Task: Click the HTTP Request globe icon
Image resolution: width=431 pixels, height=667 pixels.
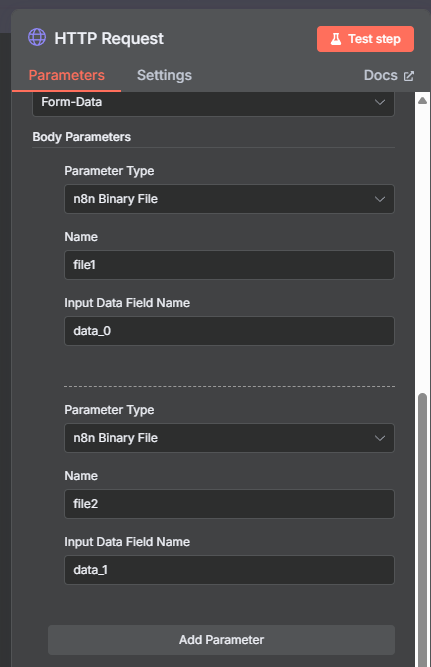Action: click(37, 37)
